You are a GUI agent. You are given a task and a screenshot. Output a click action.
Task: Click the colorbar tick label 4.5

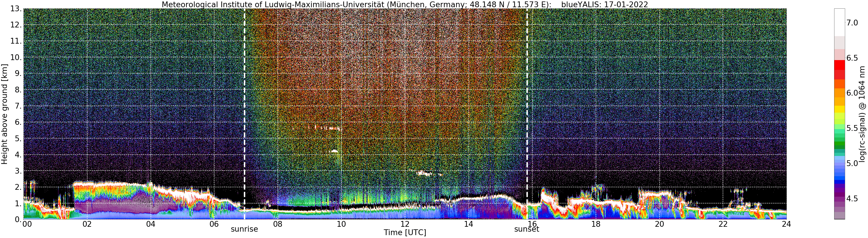tap(852, 198)
